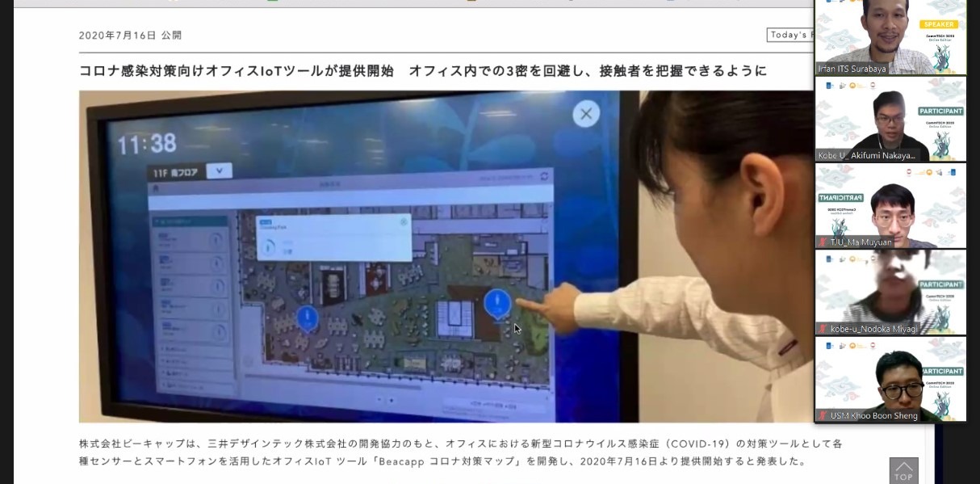The image size is (980, 484).
Task: Click the muted microphone icon for TJU_Ma Muyuan
Action: [823, 242]
